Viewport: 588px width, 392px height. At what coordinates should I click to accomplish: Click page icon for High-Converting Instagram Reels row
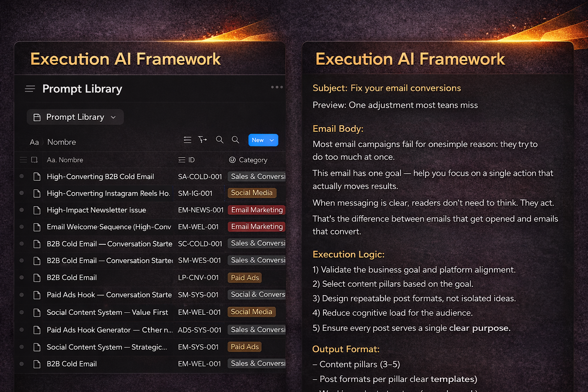pos(37,193)
